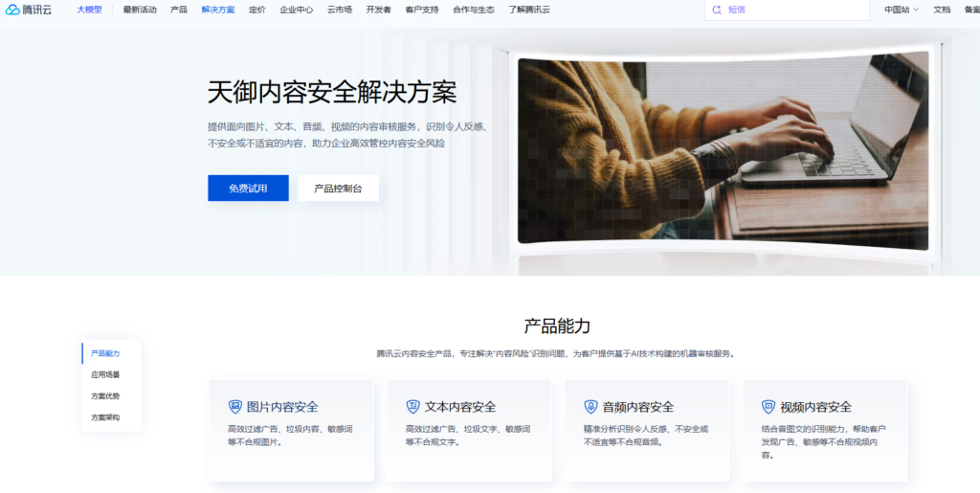Open the 了解腾讯云 menu
This screenshot has height=493, width=980.
click(529, 10)
